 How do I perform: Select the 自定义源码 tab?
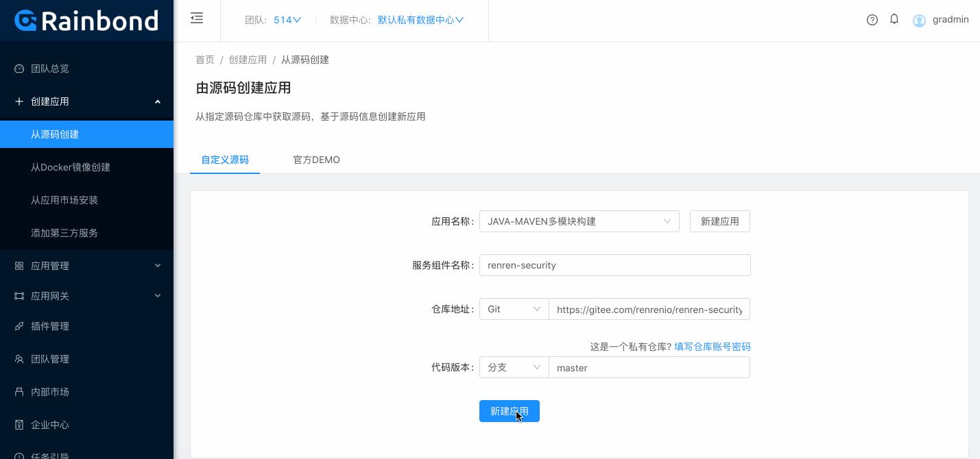click(x=225, y=160)
